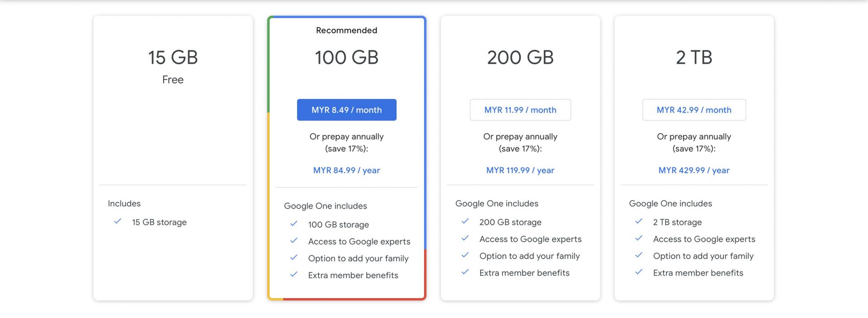868x318 pixels.
Task: Pick the MYR 119.99 / year option
Action: pos(520,171)
